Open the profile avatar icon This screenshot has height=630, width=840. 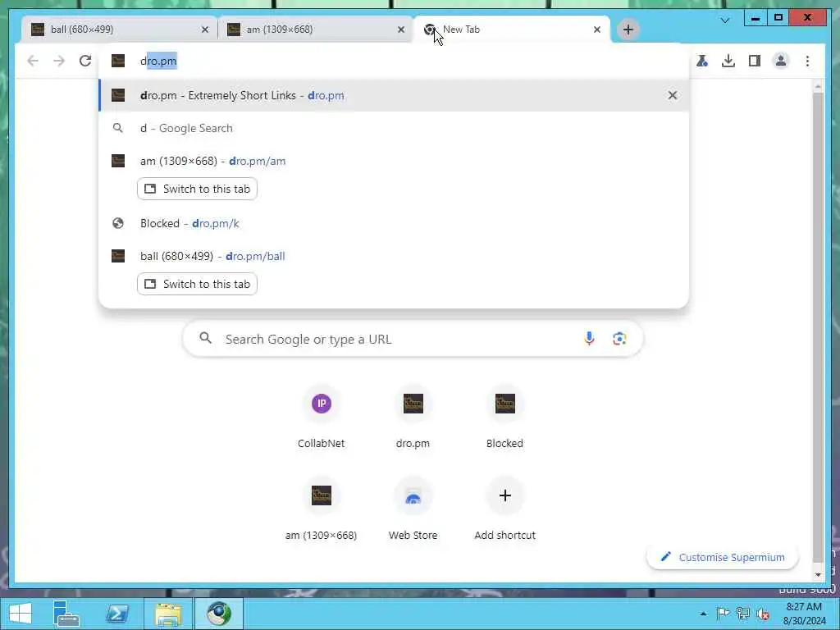[x=781, y=61]
